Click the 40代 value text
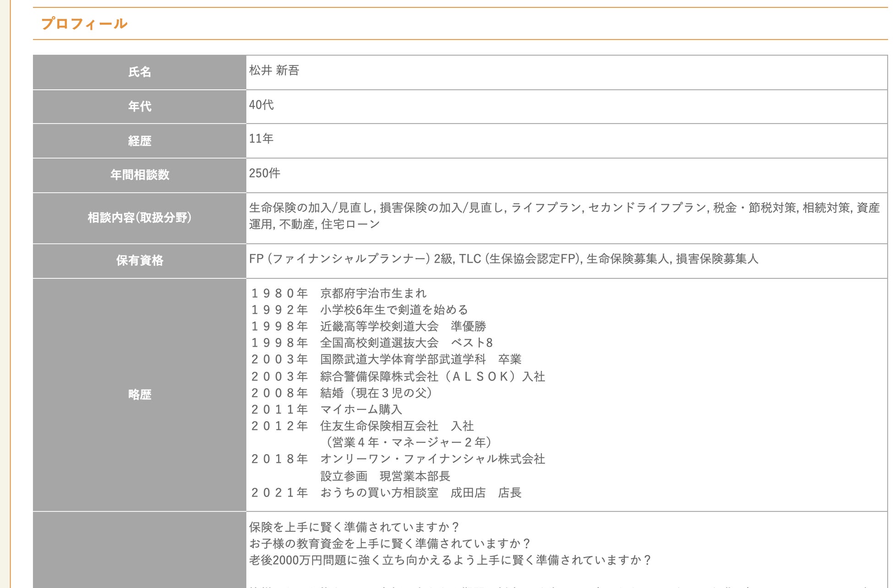893x588 pixels. [261, 105]
